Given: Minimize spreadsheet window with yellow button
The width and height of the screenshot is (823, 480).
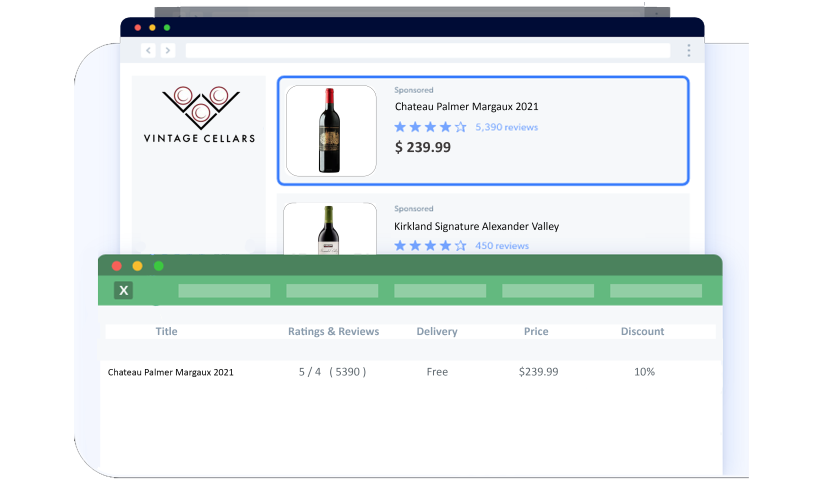Looking at the screenshot, I should (x=138, y=266).
